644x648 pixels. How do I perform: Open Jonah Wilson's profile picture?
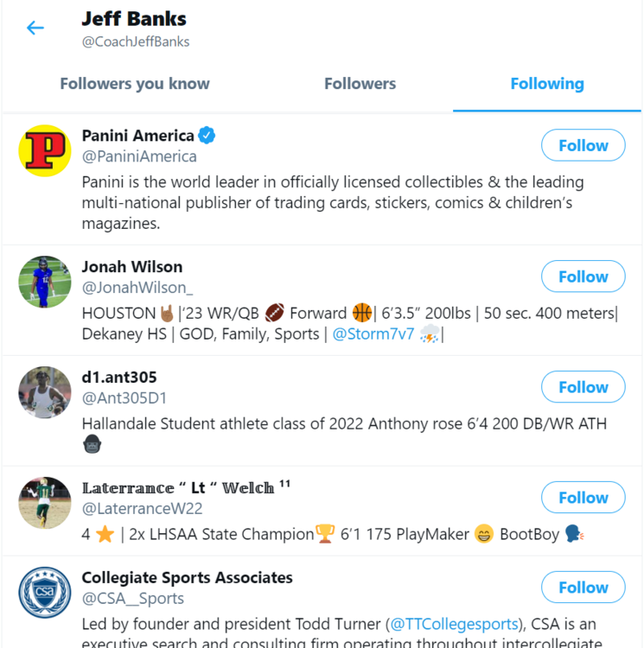pyautogui.click(x=44, y=282)
